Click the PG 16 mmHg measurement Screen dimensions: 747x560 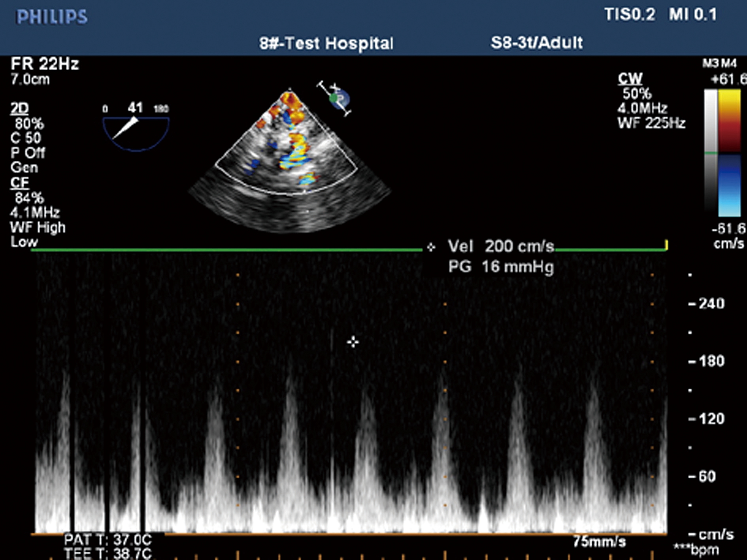point(501,267)
